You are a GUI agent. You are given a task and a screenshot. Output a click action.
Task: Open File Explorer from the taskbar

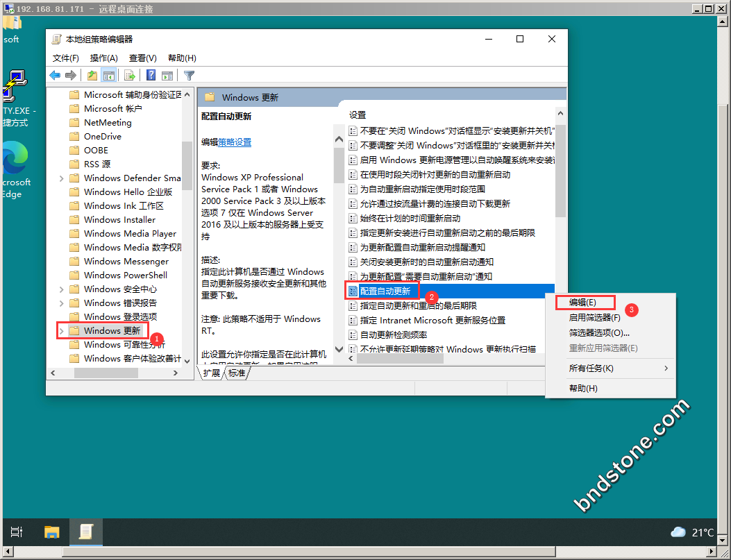coord(52,532)
